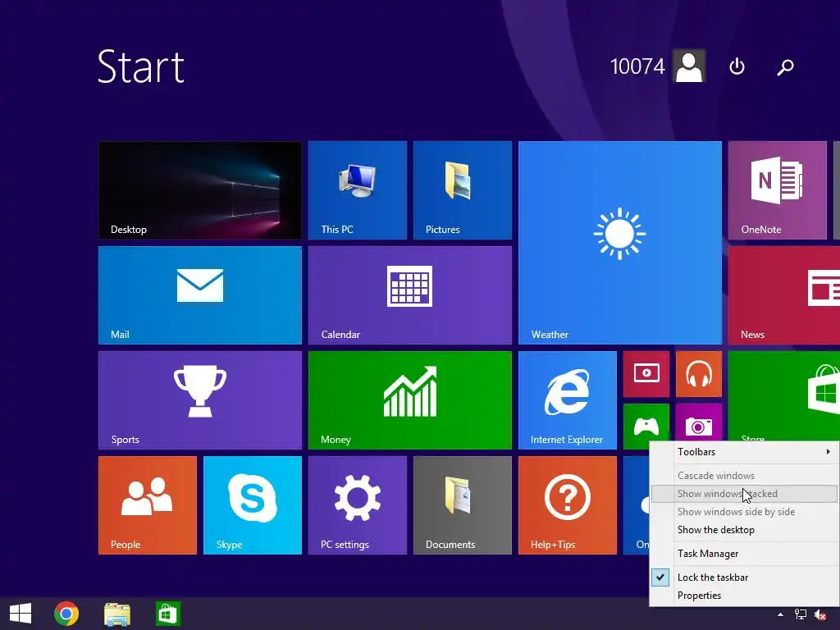Choose Show the desktop
This screenshot has width=840, height=630.
pos(744,530)
